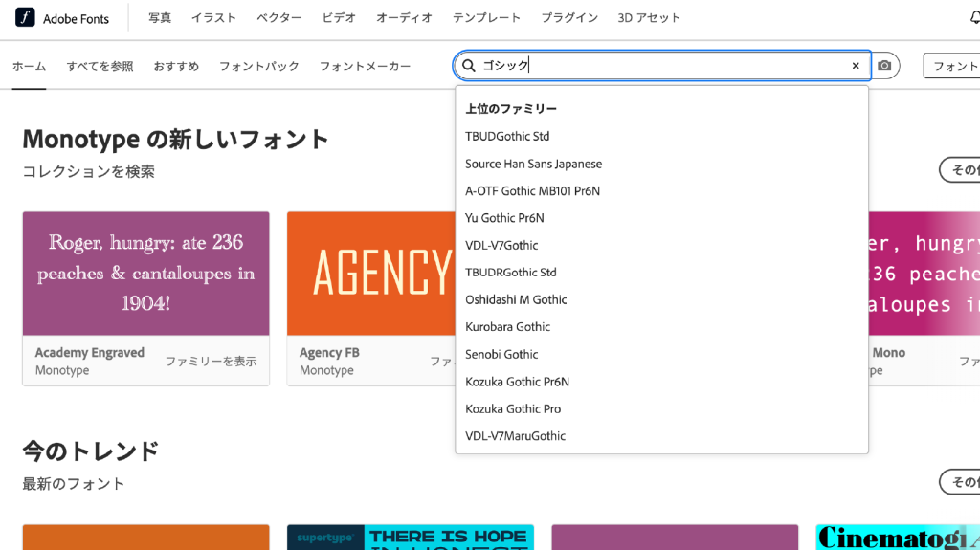Switch to the フォントパック tab
The width and height of the screenshot is (980, 550).
click(258, 66)
